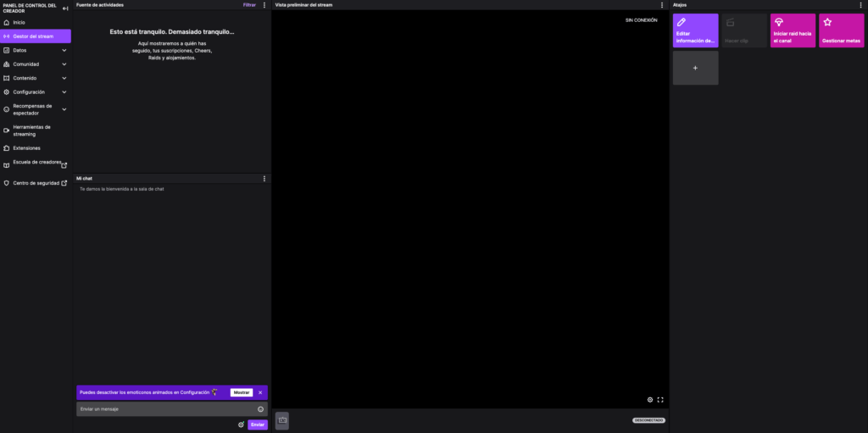Select Gestor del stream sidebar item
The height and width of the screenshot is (433, 868).
pos(36,36)
